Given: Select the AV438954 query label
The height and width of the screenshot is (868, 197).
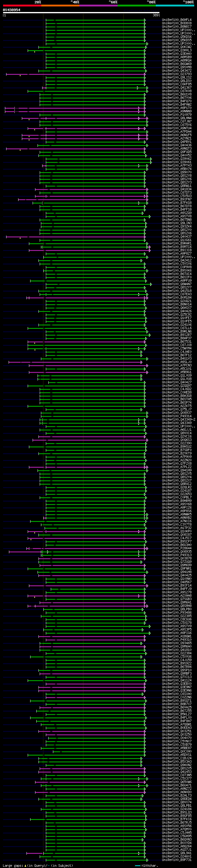Looking at the screenshot, I should tap(11, 10).
